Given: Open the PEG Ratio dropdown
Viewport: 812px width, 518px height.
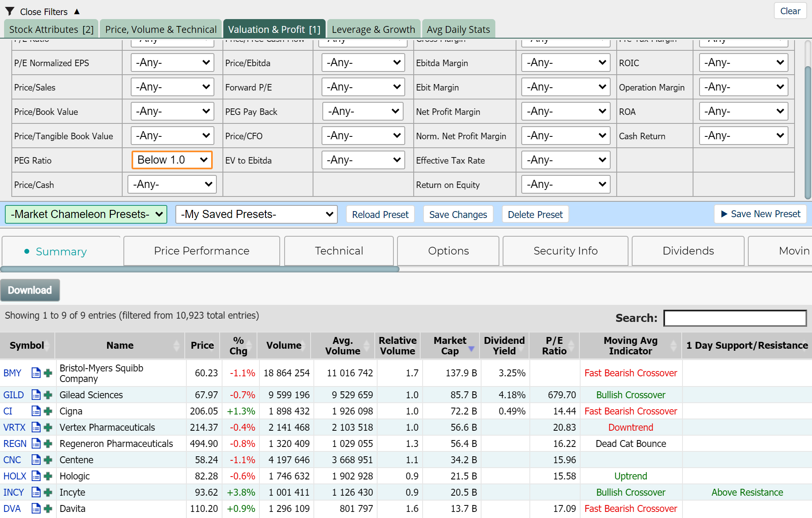Looking at the screenshot, I should point(172,160).
